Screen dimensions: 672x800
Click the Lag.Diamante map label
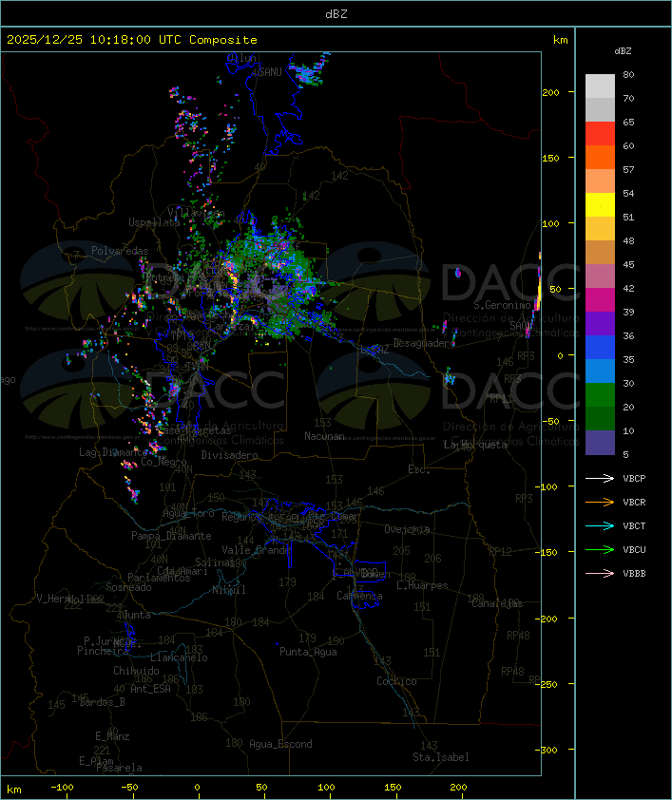[x=113, y=452]
